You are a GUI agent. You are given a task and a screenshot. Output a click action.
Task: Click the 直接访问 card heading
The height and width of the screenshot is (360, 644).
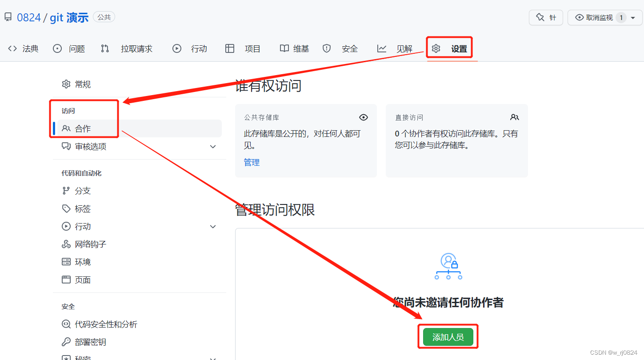(409, 117)
